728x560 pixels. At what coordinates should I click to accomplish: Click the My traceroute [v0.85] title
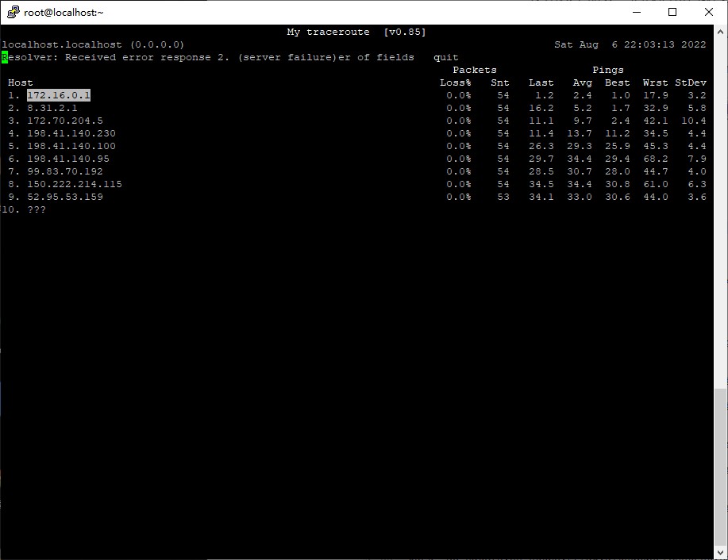(x=356, y=32)
